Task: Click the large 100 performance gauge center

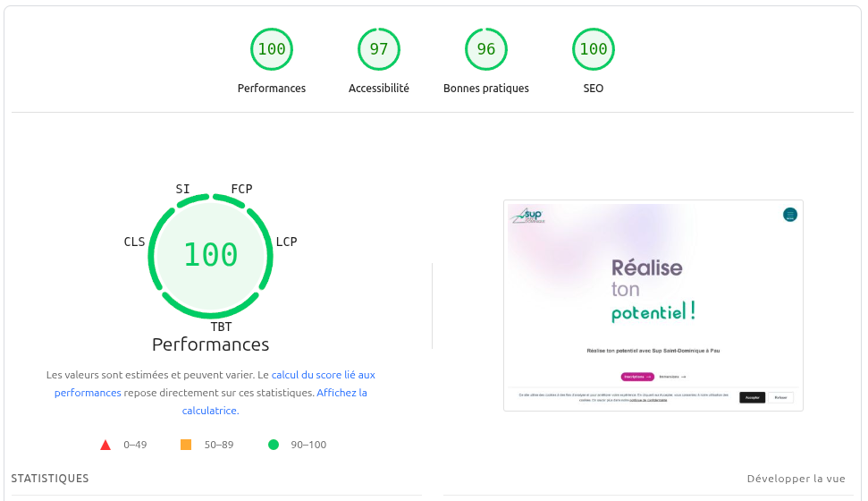Action: [x=210, y=256]
